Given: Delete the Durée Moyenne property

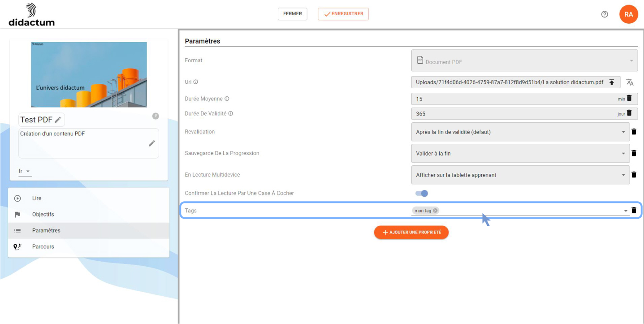Looking at the screenshot, I should tap(629, 98).
